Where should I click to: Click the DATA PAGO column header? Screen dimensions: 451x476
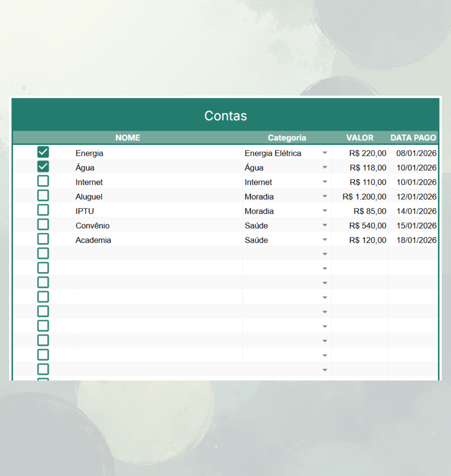click(413, 138)
